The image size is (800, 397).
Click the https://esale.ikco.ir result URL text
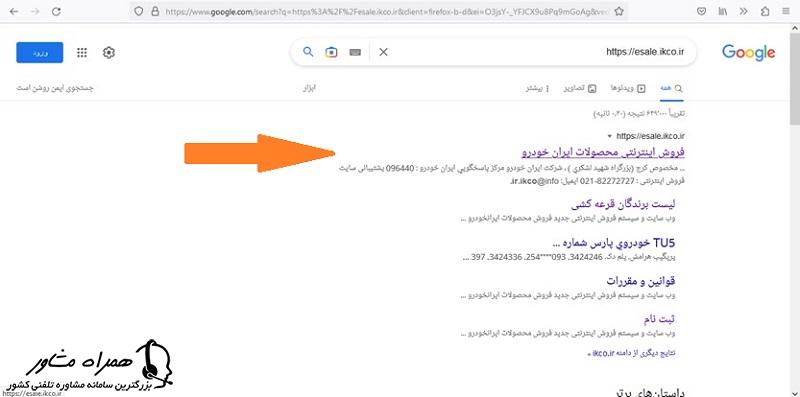tap(651, 136)
